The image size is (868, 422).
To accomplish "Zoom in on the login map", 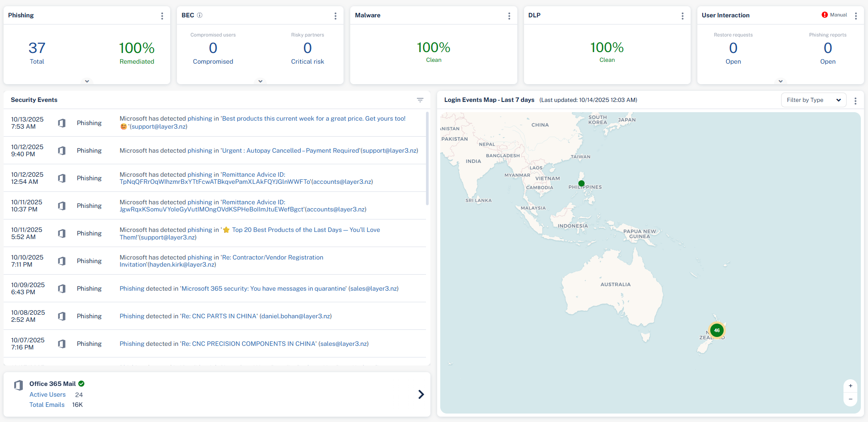I will 850,386.
